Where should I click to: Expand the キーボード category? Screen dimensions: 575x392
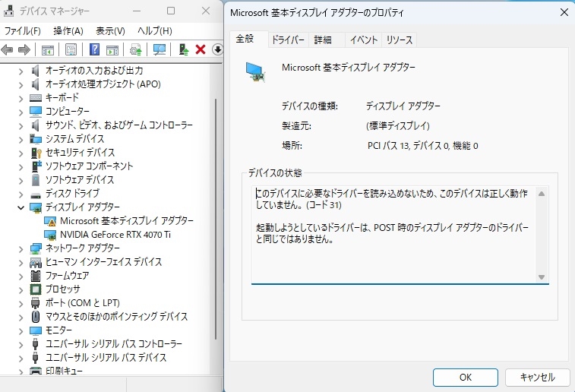(21, 98)
